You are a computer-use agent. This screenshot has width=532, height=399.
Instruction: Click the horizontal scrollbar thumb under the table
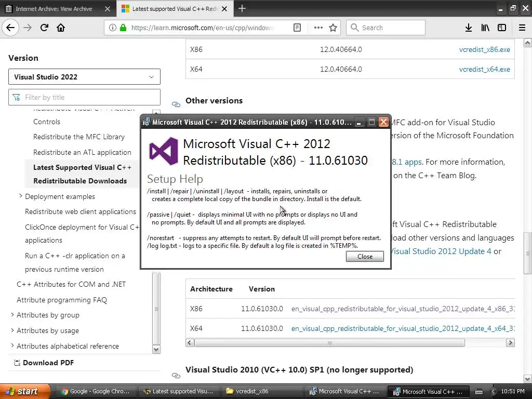(329, 343)
